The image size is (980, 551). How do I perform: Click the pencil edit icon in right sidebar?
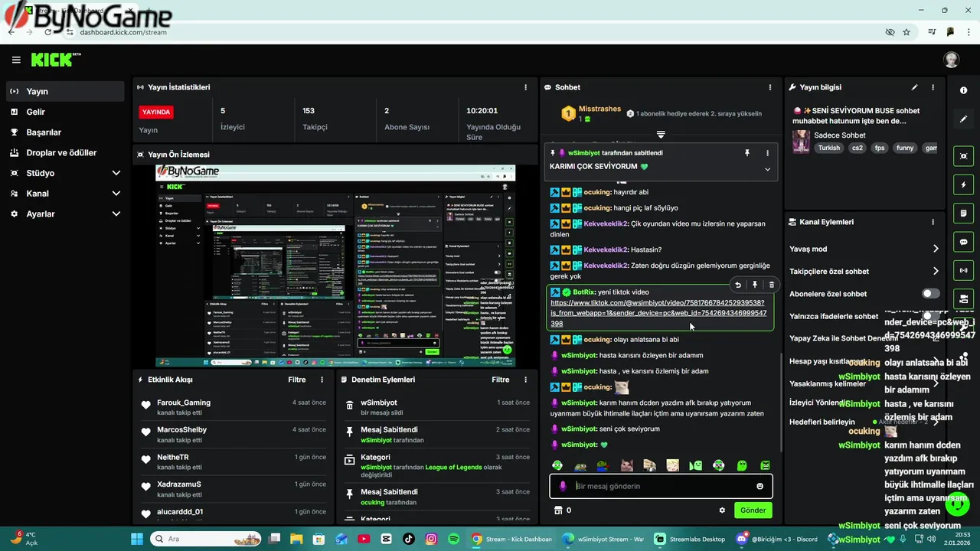[x=963, y=119]
